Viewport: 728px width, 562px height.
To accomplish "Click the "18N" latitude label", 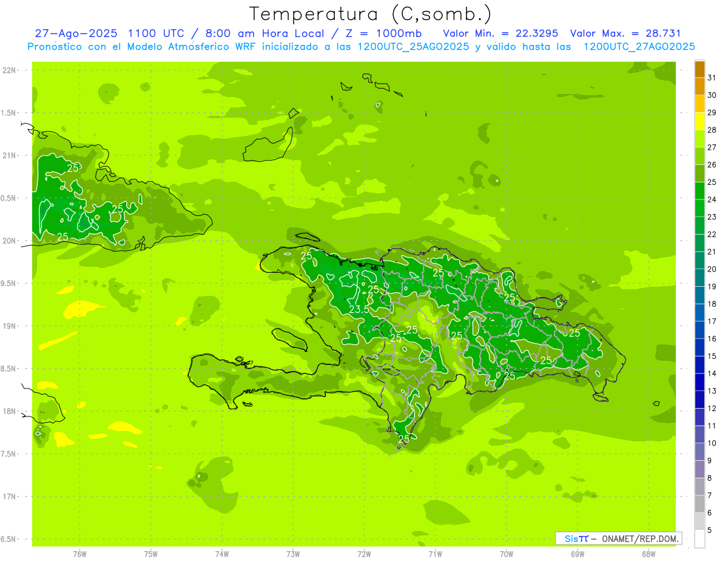I will [8, 411].
